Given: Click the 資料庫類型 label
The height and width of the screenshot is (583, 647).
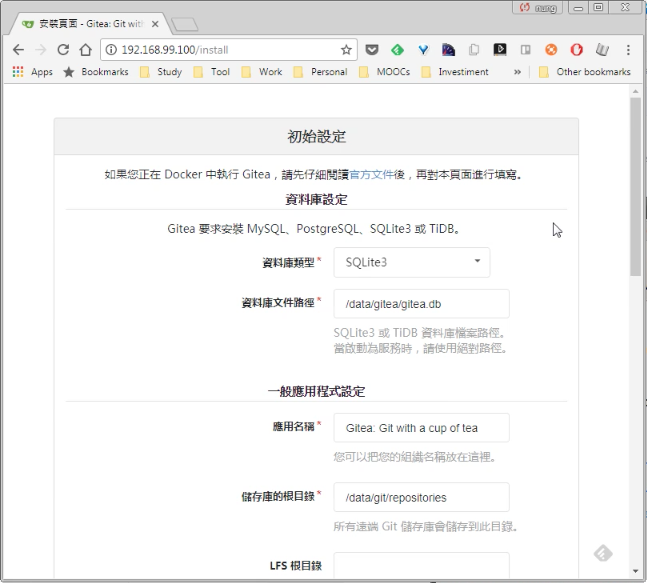Looking at the screenshot, I should point(288,262).
